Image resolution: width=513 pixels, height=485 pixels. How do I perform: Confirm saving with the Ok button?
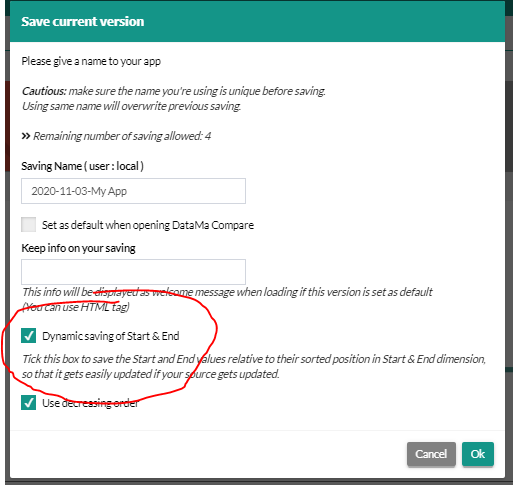click(x=478, y=454)
